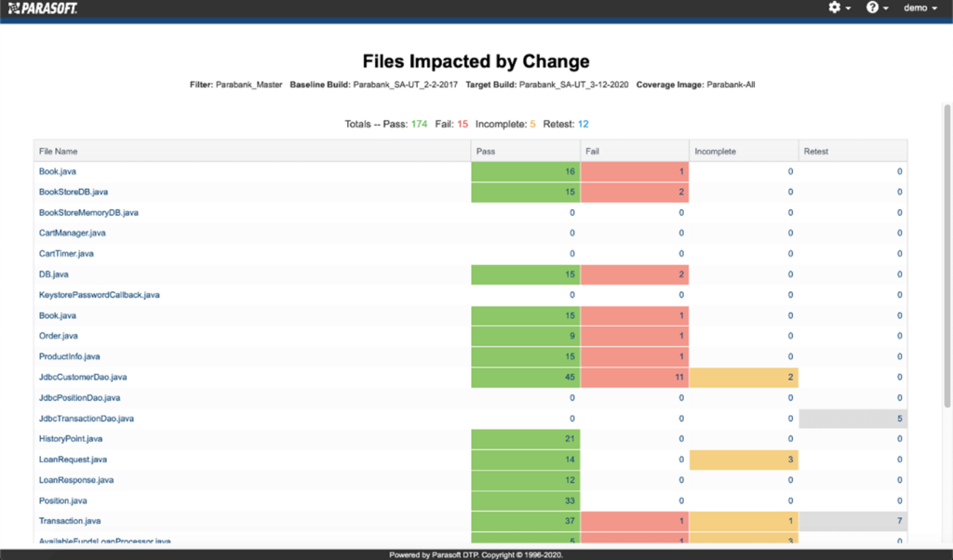
Task: Sort by the Pass column header
Action: (x=525, y=152)
